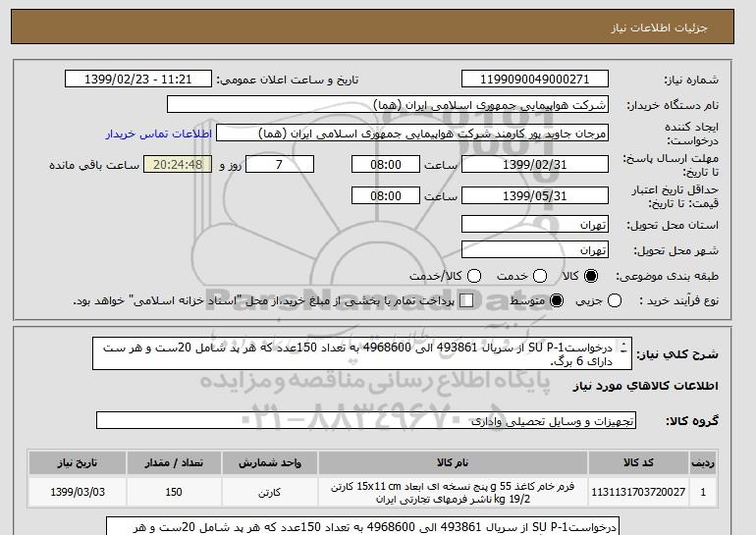Click the اطلاعات کالاهای مورد نیاز section heading
The image size is (756, 535).
(x=646, y=386)
